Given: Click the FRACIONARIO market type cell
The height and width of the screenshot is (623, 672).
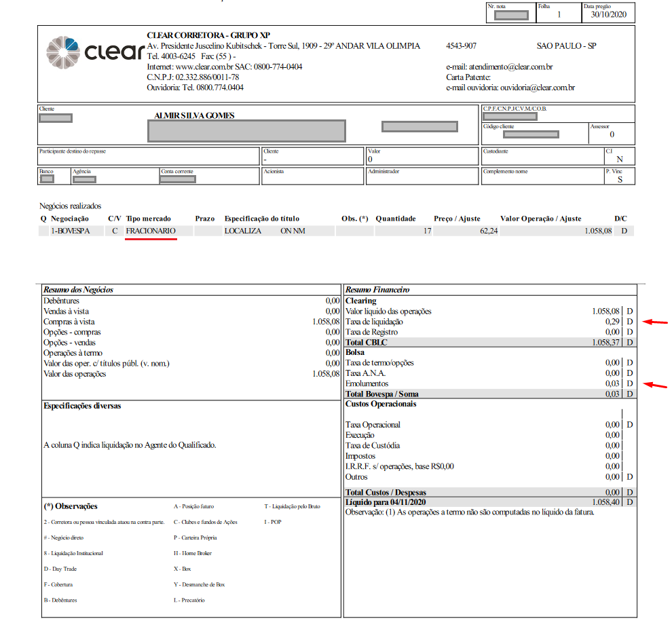Looking at the screenshot, I should 151,231.
